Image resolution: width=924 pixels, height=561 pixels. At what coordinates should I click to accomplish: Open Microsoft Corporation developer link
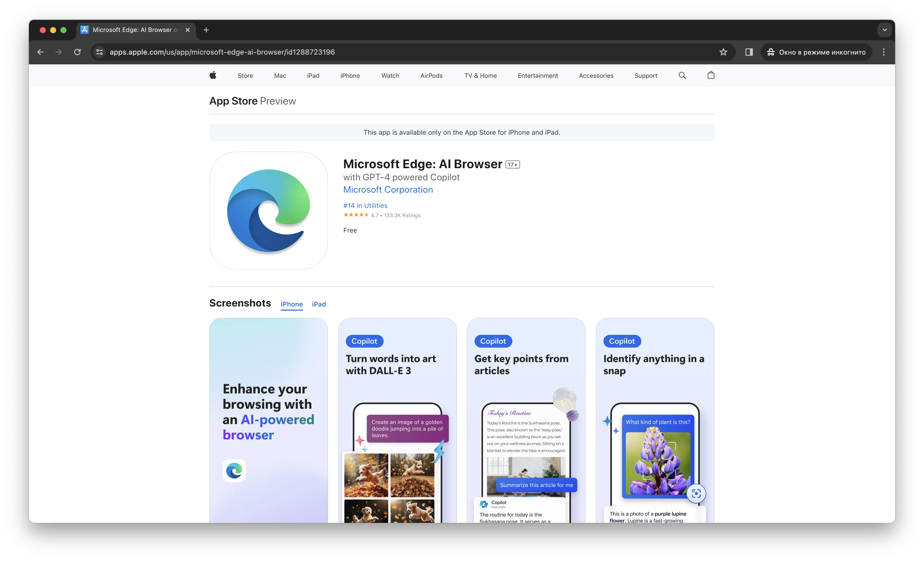point(388,190)
